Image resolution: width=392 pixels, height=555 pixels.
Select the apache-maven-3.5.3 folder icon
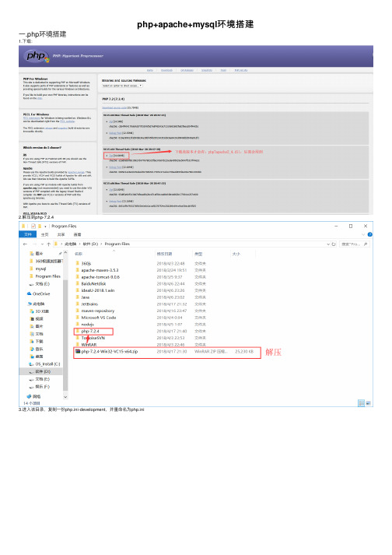point(78,270)
